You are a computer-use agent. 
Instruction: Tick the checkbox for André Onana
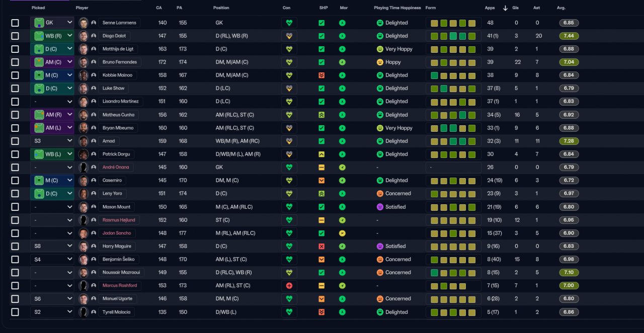(x=15, y=167)
